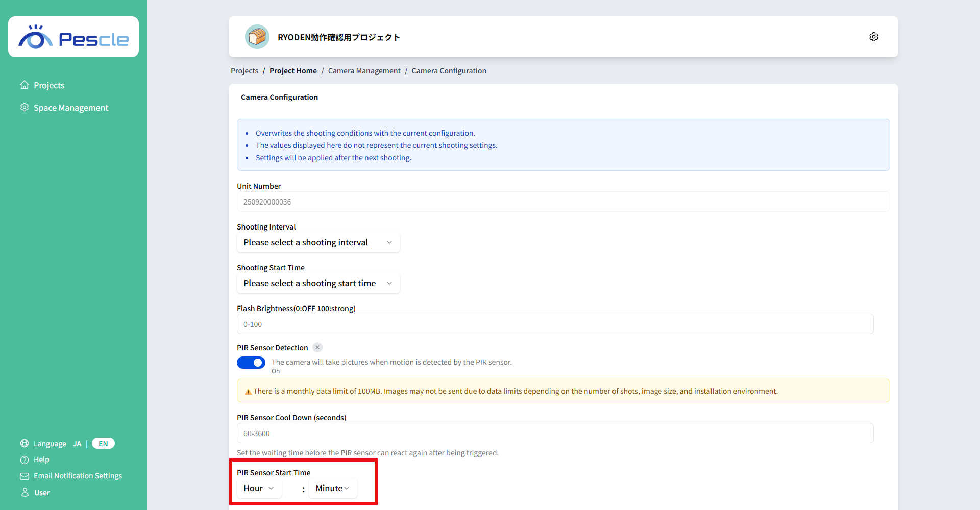The height and width of the screenshot is (510, 980).
Task: Open project settings gear icon
Action: (x=873, y=37)
